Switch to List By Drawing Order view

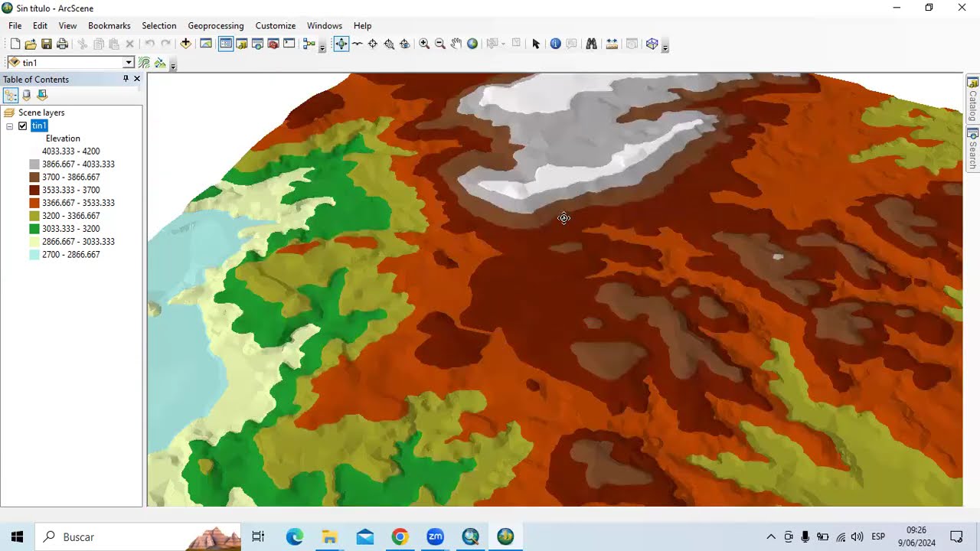(x=11, y=95)
